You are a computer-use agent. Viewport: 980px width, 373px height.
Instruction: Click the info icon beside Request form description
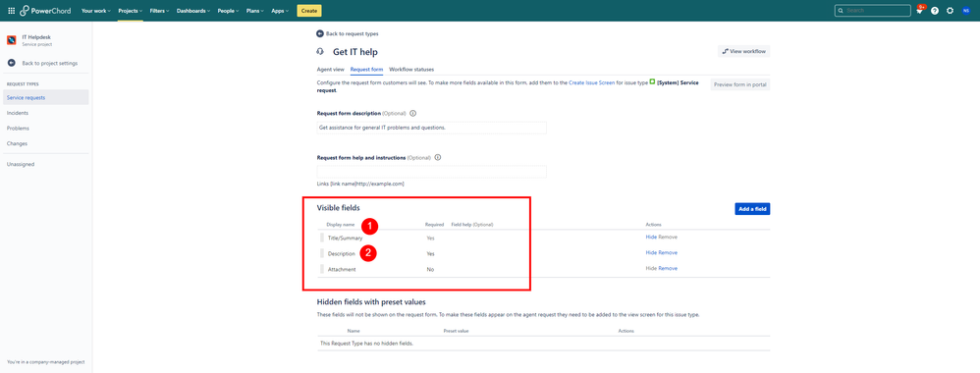(412, 113)
